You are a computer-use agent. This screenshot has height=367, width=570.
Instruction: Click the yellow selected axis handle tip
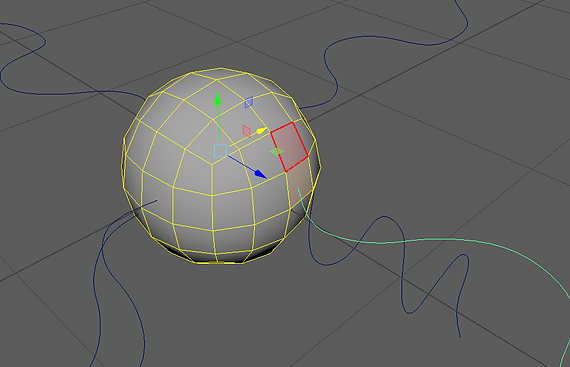click(x=262, y=130)
